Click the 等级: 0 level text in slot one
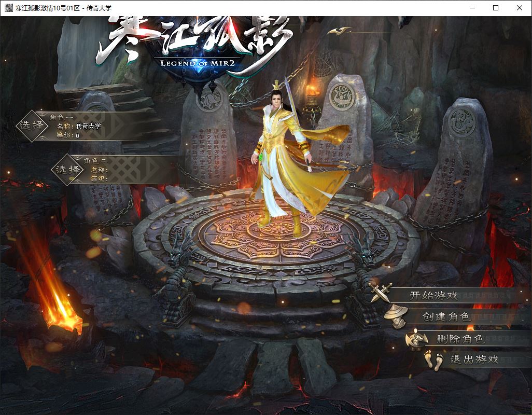Screen dimensions: 532x415 click(68, 135)
